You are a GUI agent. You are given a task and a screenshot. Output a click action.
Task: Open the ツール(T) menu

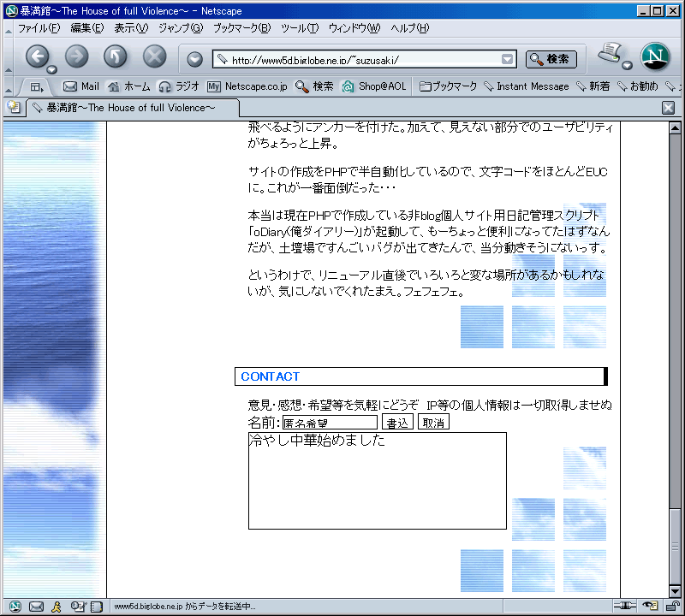click(299, 28)
